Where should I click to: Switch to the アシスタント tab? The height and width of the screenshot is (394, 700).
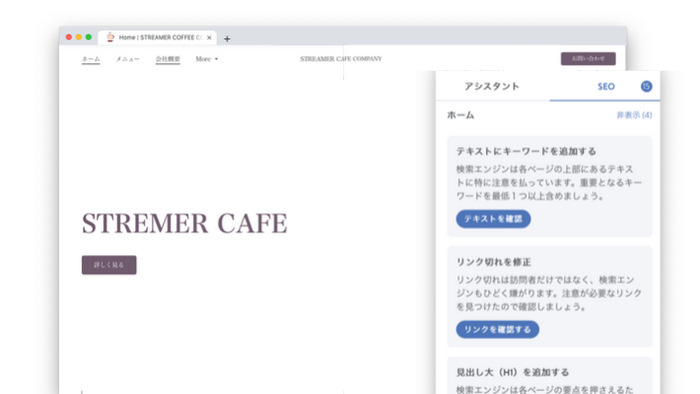[x=492, y=86]
